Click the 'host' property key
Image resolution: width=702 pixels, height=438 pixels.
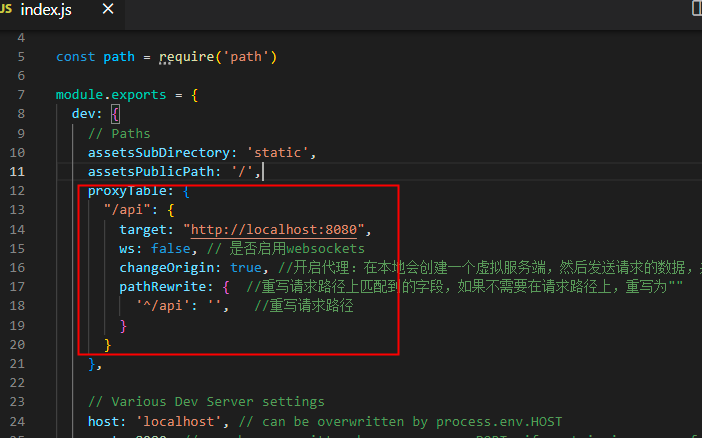click(103, 421)
